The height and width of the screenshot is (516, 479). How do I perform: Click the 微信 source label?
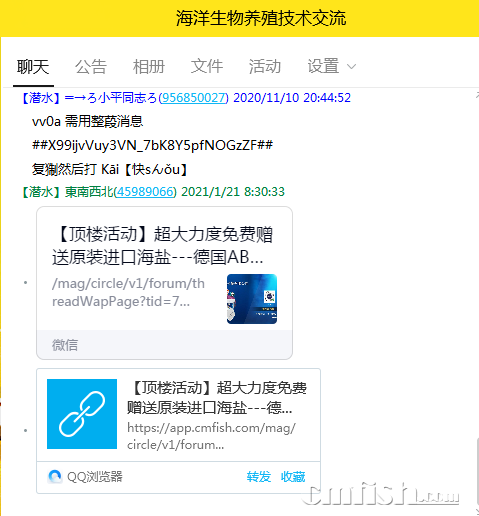click(65, 345)
